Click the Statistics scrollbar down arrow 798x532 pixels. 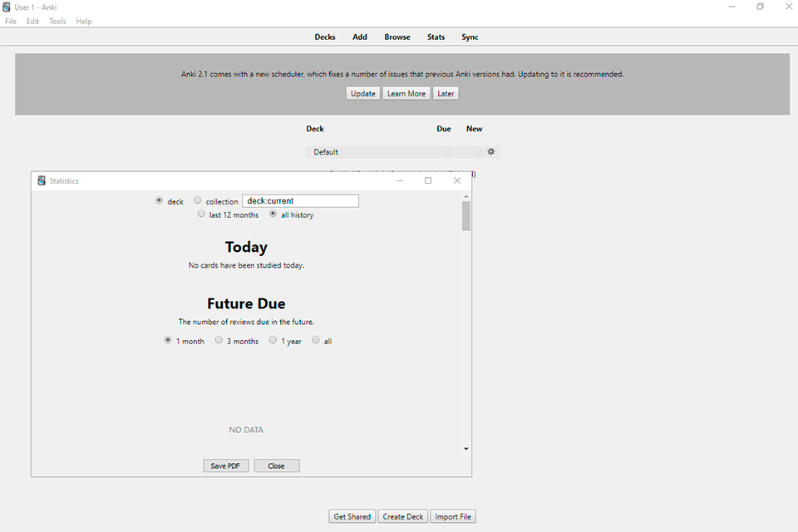[x=466, y=449]
